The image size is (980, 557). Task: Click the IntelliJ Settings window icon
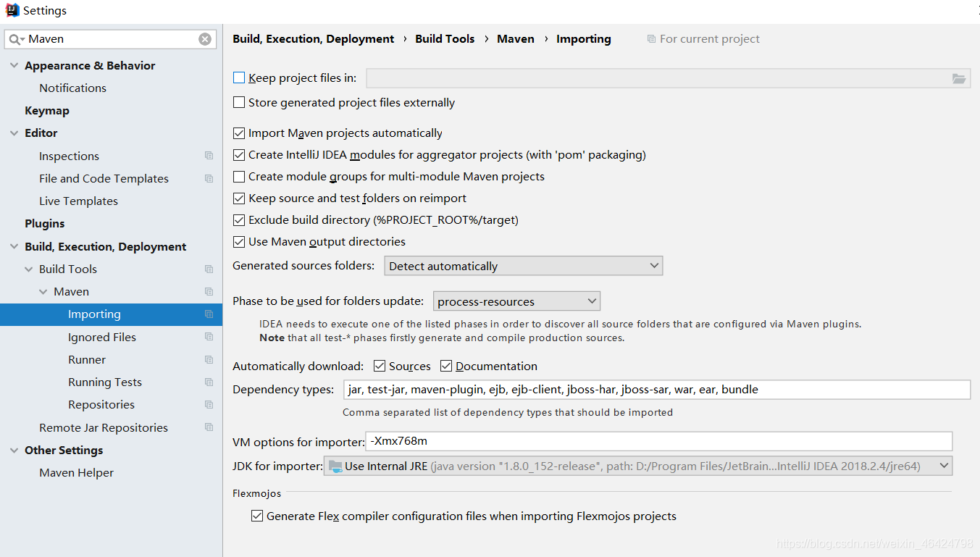click(x=12, y=10)
